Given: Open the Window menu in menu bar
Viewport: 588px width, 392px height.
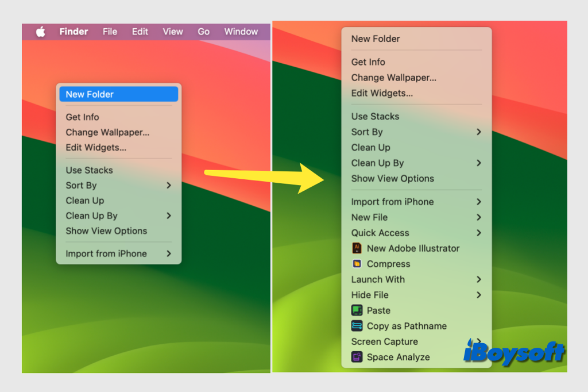Looking at the screenshot, I should pyautogui.click(x=241, y=32).
